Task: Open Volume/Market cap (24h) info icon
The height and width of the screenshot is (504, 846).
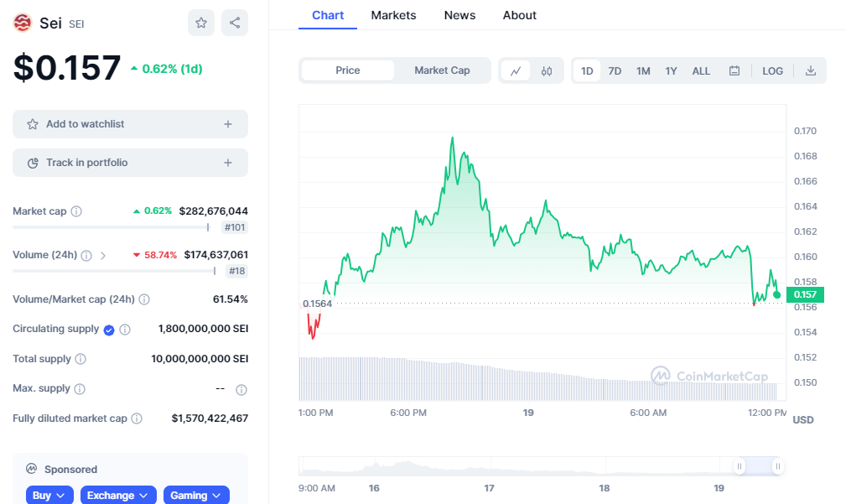Action: click(144, 299)
